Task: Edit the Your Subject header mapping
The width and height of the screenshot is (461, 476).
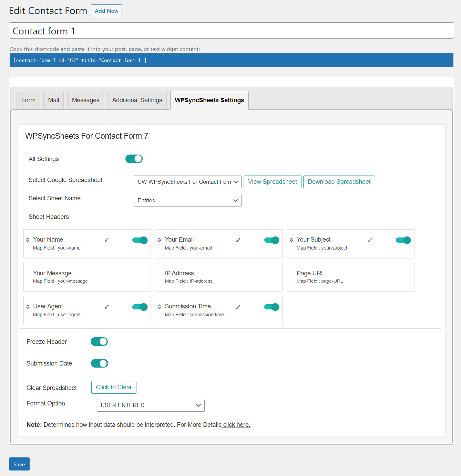Action: click(x=370, y=240)
